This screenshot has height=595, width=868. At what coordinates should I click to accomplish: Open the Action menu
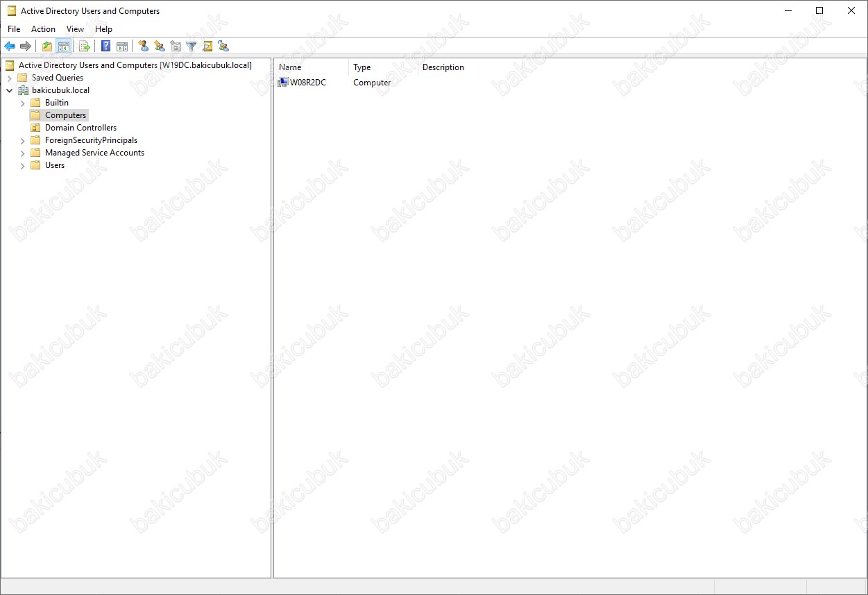(43, 29)
